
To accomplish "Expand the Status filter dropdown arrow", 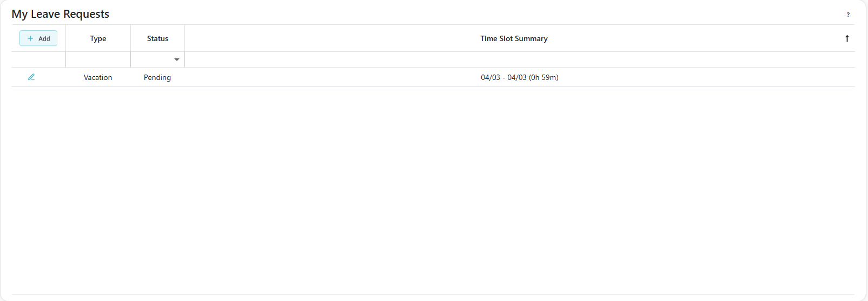I will point(177,59).
